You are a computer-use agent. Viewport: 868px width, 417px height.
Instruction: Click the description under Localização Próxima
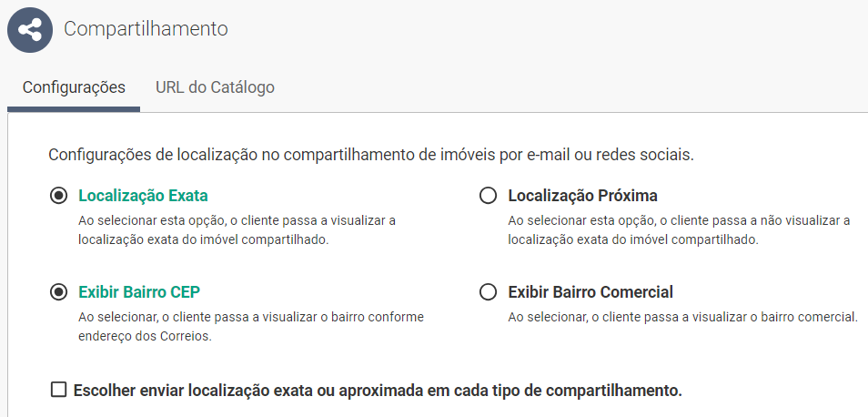(x=678, y=230)
